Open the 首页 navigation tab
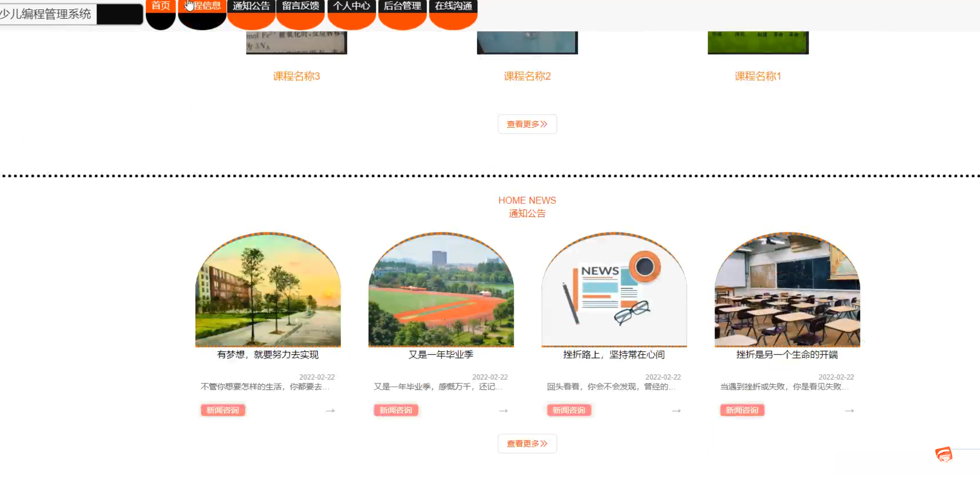 pyautogui.click(x=161, y=6)
